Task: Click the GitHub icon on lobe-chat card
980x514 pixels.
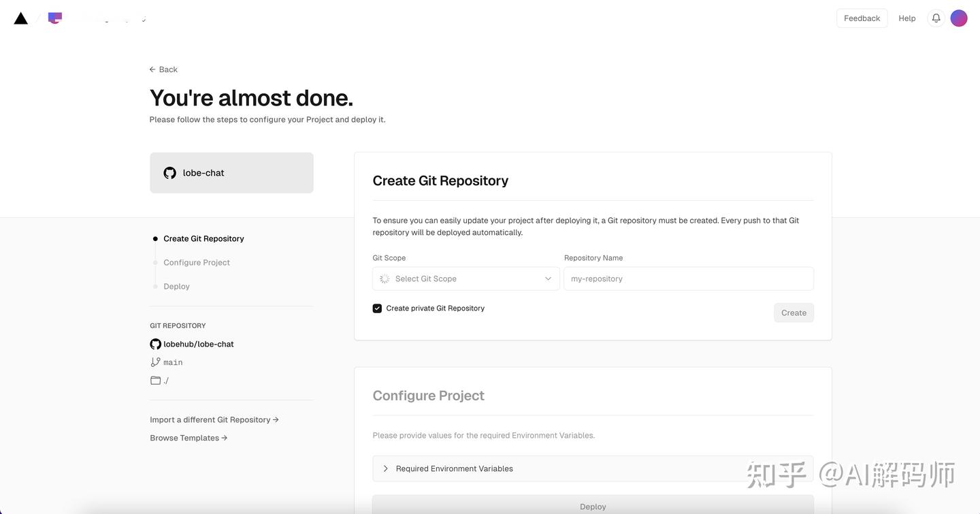Action: point(170,173)
